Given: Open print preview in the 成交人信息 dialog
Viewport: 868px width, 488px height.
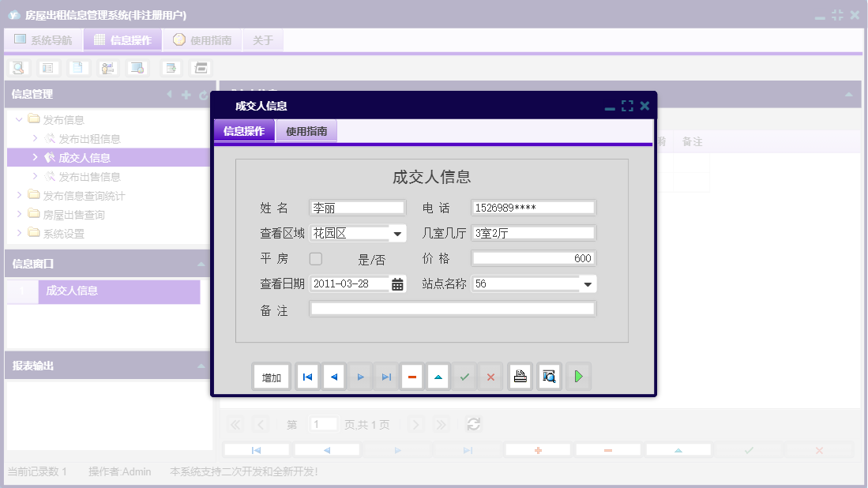Looking at the screenshot, I should (549, 377).
